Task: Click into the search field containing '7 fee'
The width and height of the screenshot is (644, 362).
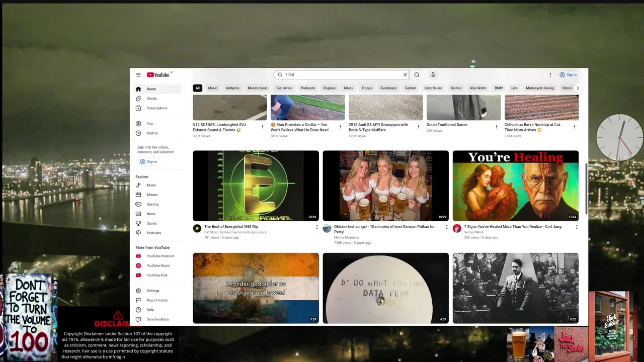Action: 341,75
